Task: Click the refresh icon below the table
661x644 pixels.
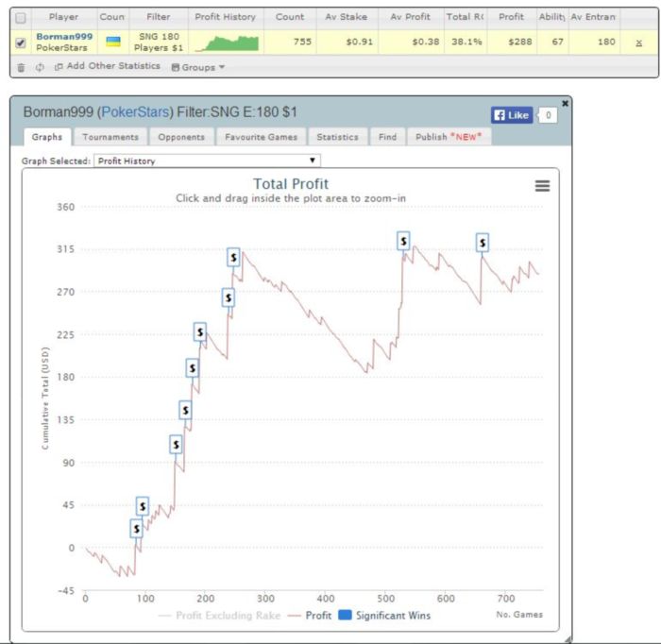Action: pos(40,67)
